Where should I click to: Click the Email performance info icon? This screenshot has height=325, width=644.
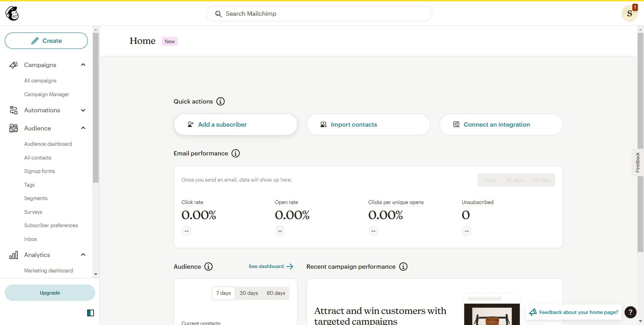pos(235,153)
